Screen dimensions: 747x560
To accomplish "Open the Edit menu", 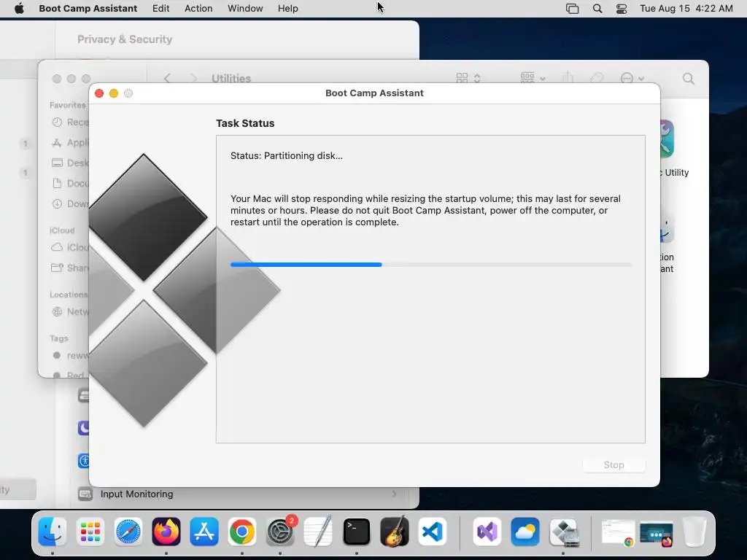I will click(x=161, y=9).
